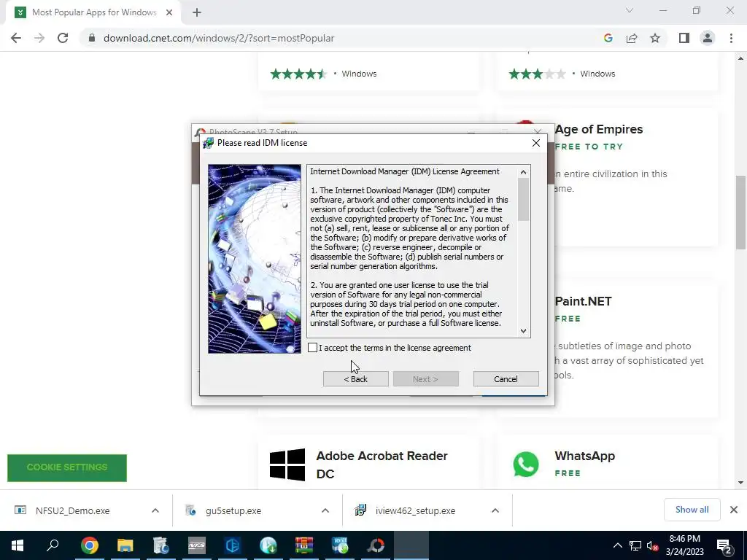Open the gu5setup.exe downloaded file
747x560 pixels.
tap(233, 510)
